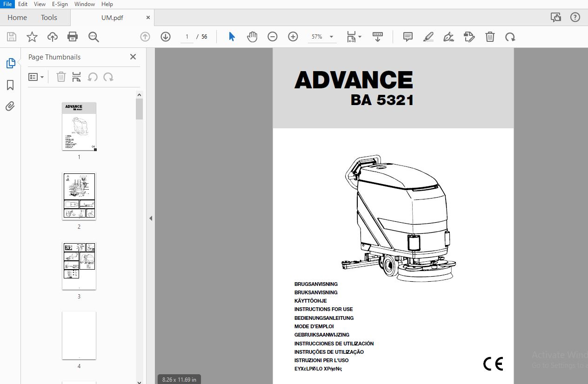Expand the fit page options dropdown arrow
The image size is (588, 384).
(x=360, y=37)
